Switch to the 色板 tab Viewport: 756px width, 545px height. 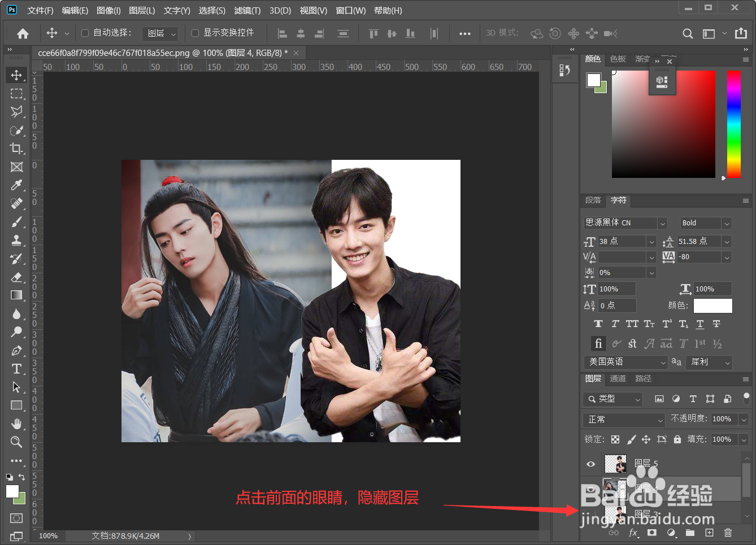(618, 59)
